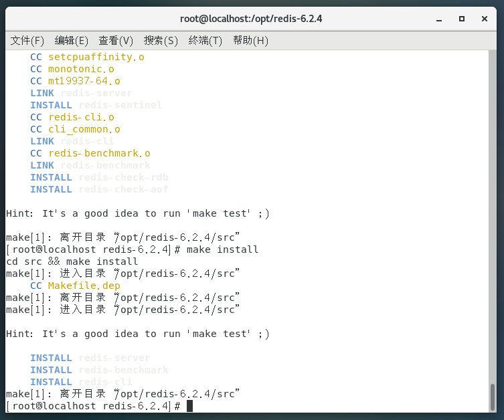The width and height of the screenshot is (504, 420).
Task: Open the 查看(V) menu
Action: tap(116, 41)
